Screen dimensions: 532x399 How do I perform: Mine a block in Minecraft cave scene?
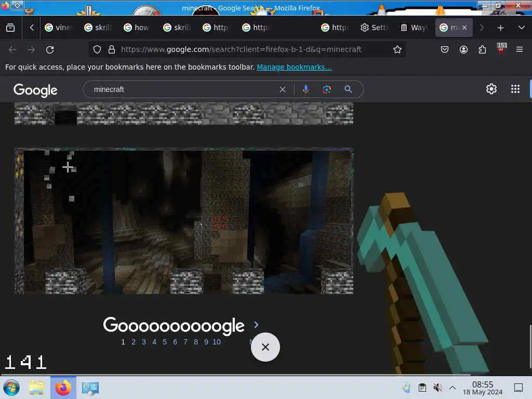(x=183, y=221)
